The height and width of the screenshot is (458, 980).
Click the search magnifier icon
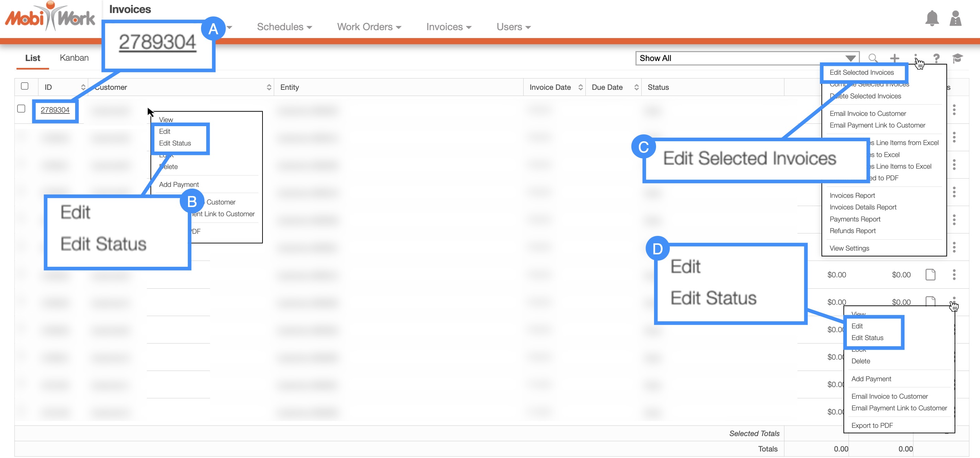pyautogui.click(x=873, y=58)
